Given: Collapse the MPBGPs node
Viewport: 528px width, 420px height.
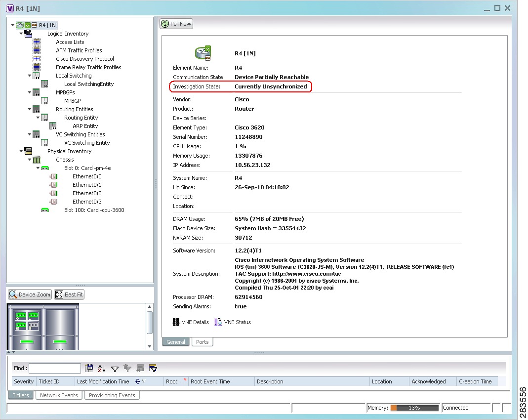Looking at the screenshot, I should tap(30, 92).
